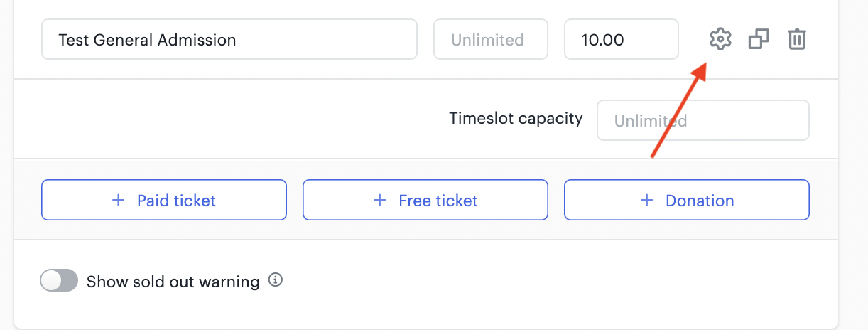Click the "Timeslot capacity" label text
This screenshot has width=868, height=330.
pos(516,118)
